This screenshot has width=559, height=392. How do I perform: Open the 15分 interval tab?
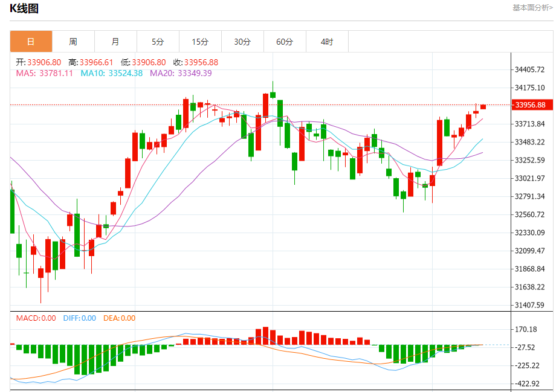coord(200,42)
